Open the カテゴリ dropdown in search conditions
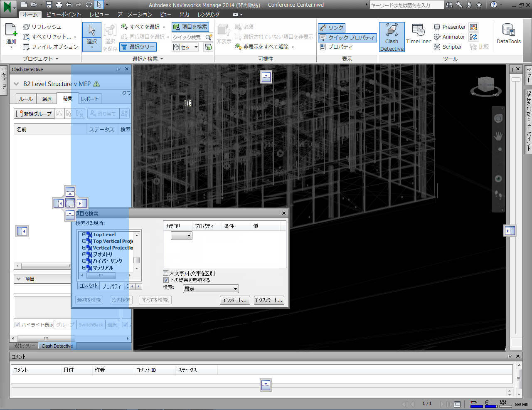Screen dimensions: 532x410 pyautogui.click(x=182, y=236)
